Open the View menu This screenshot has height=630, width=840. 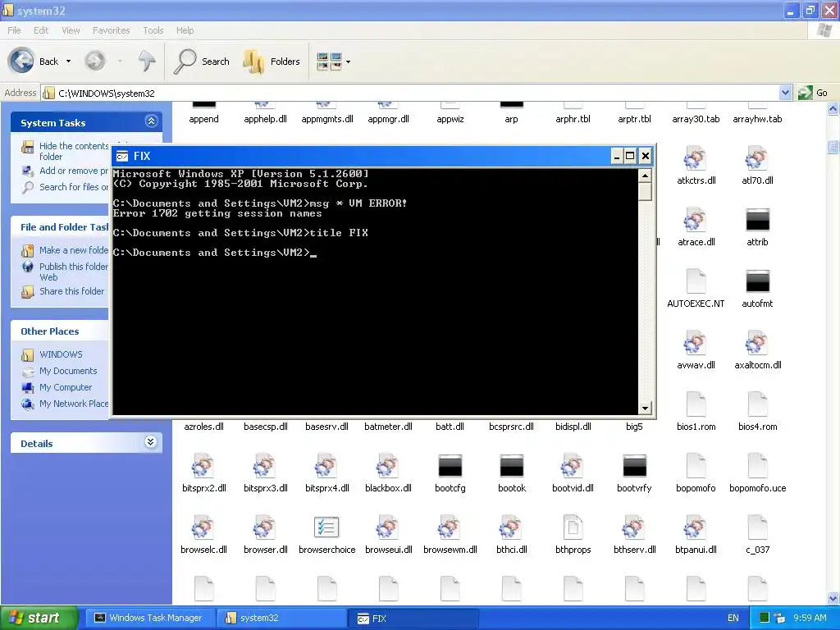(71, 30)
